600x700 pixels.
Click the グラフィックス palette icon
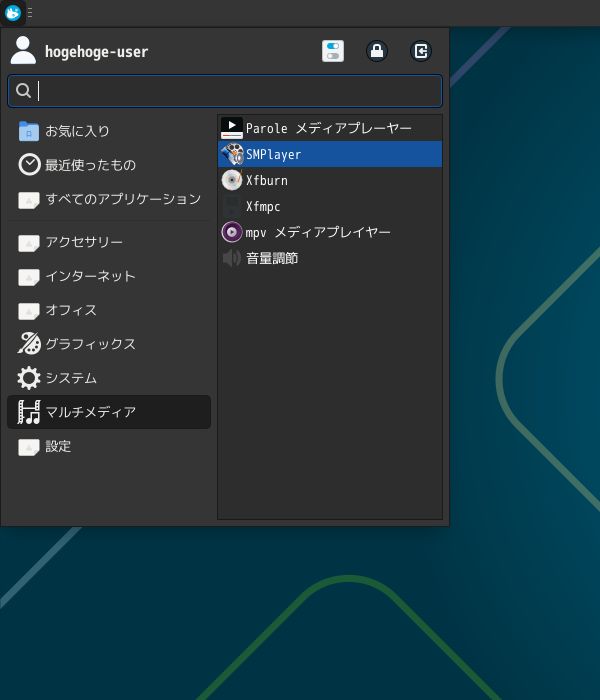(29, 343)
